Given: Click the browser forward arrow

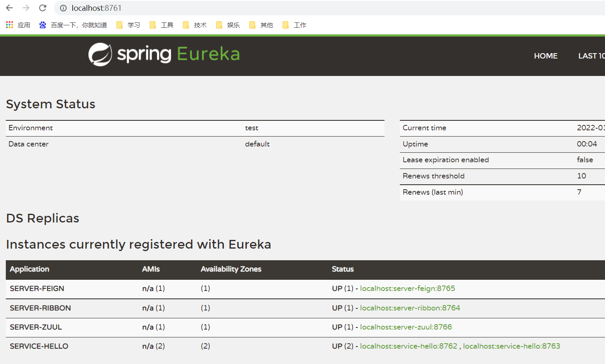Looking at the screenshot, I should (x=26, y=8).
